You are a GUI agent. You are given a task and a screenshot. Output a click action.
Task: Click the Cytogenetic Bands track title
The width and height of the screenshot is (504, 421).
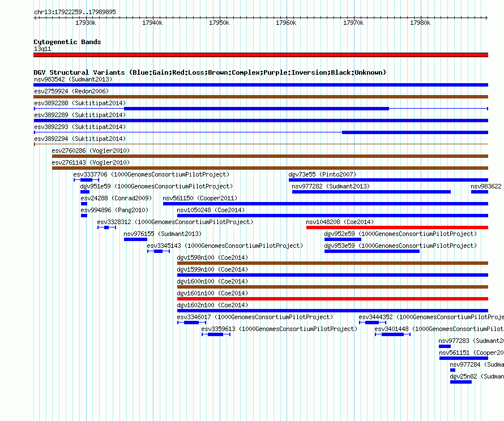point(67,42)
